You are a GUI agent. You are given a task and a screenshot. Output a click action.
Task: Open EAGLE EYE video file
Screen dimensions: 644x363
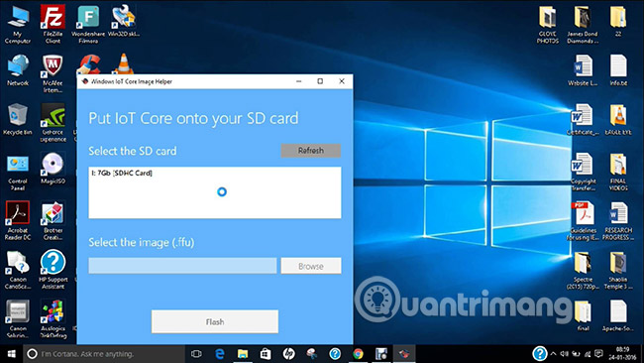tap(618, 119)
